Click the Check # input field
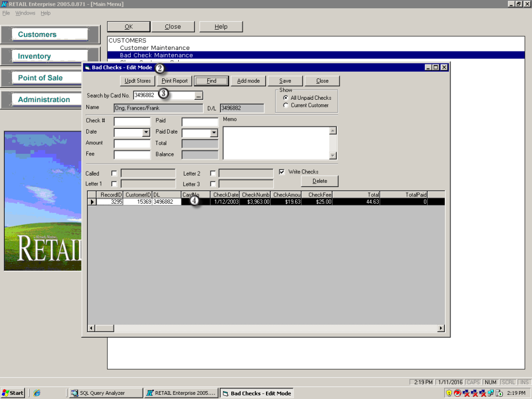532x399 pixels. [x=132, y=122]
